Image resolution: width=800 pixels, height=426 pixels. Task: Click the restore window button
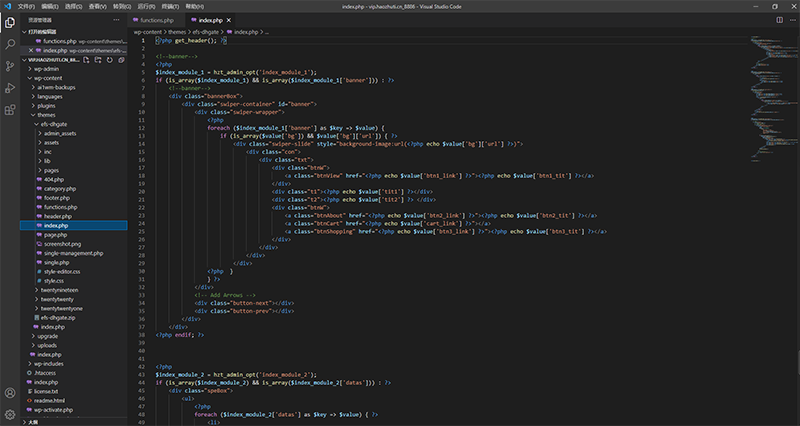point(775,6)
